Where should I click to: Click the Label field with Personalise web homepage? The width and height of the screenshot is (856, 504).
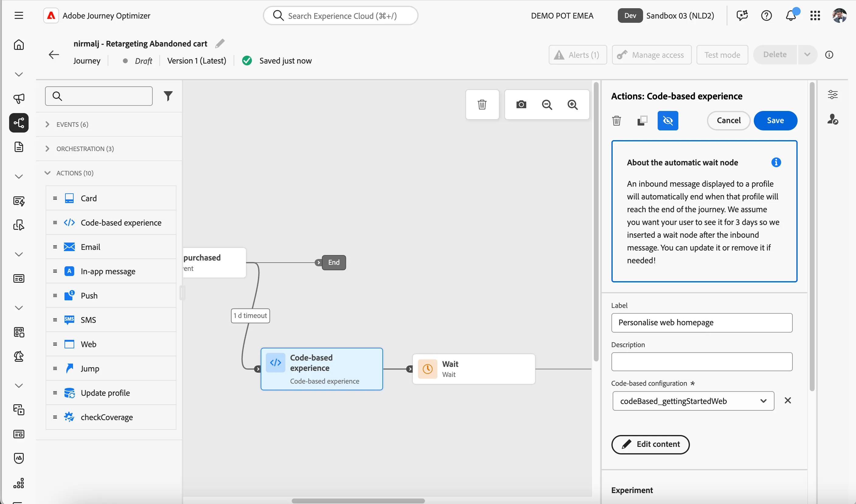point(702,323)
